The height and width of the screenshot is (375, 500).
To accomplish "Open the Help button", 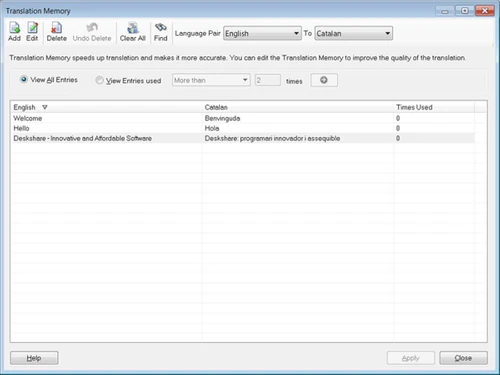I will pyautogui.click(x=34, y=358).
